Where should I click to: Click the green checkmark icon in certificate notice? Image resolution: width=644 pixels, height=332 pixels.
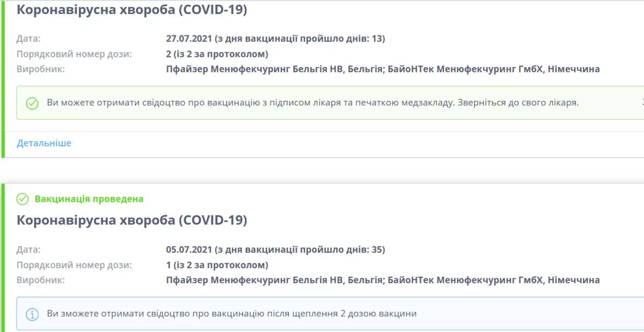coord(32,103)
